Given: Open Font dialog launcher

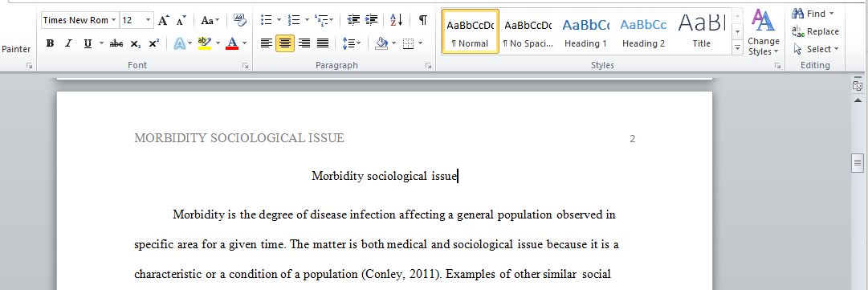Looking at the screenshot, I should pyautogui.click(x=245, y=66).
